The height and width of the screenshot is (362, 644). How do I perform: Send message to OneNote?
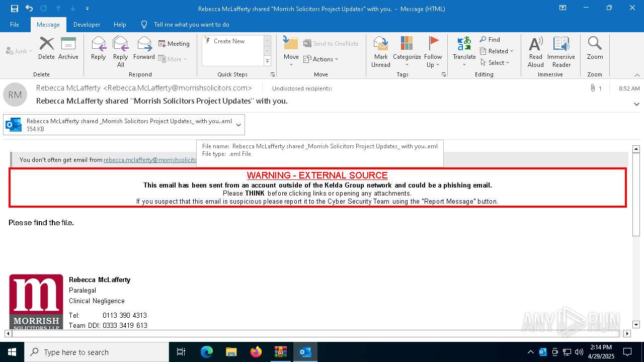331,44
